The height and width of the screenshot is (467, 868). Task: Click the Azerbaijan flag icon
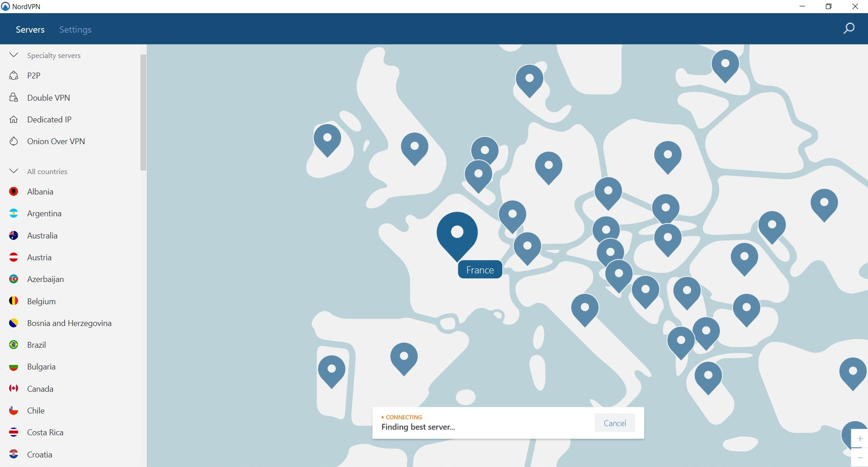point(14,279)
